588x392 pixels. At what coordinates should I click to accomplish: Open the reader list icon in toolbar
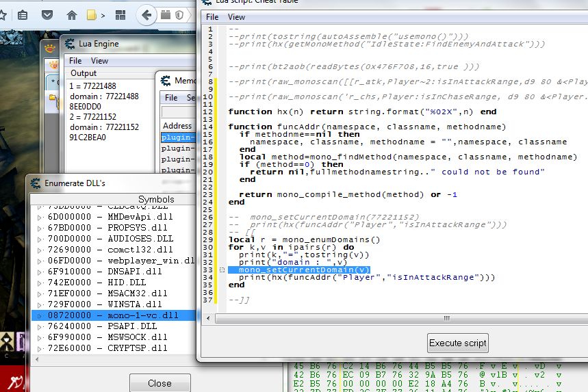(23, 14)
